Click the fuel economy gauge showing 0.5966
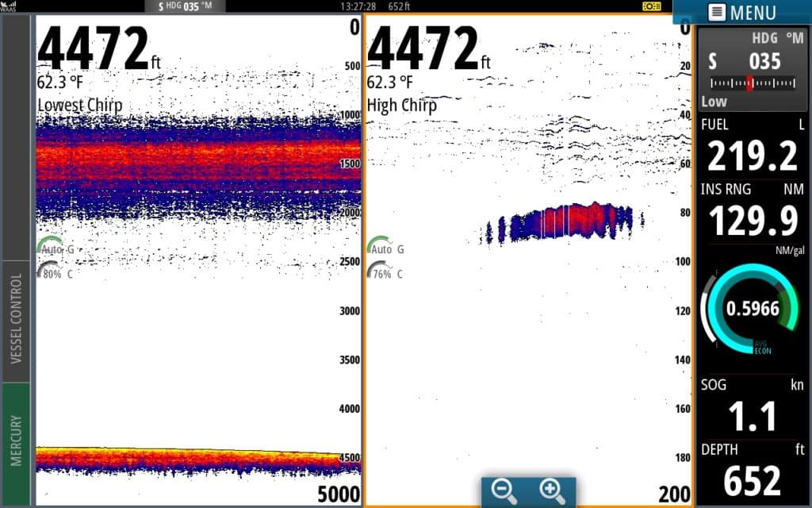This screenshot has width=812, height=508. coord(752,308)
